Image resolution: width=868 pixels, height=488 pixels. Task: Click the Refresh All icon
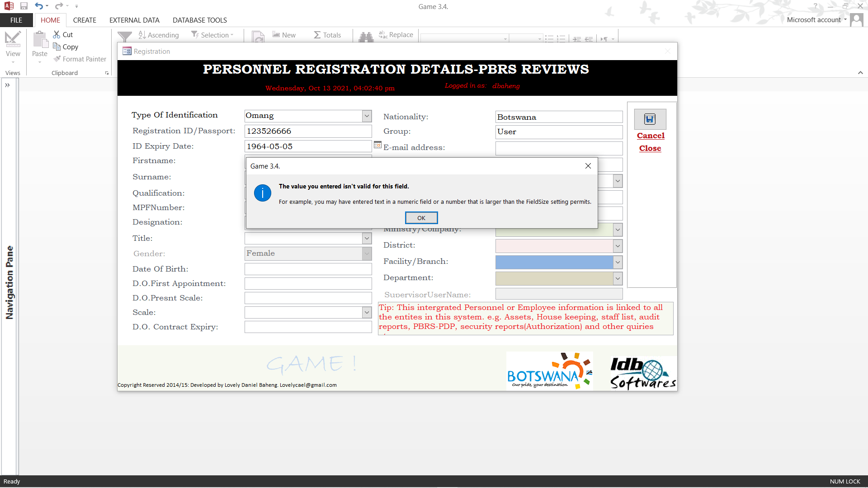258,37
